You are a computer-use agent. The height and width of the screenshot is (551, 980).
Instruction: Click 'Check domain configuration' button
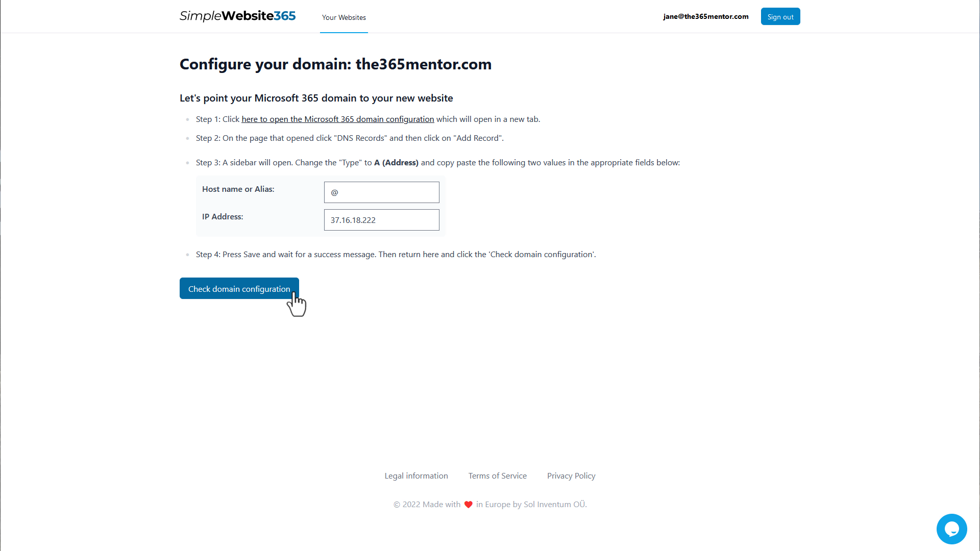pos(239,289)
